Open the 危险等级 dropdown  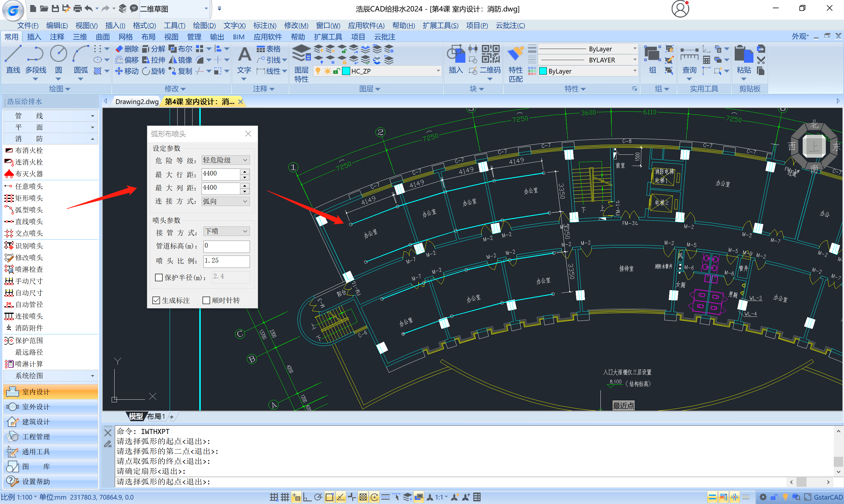tap(226, 160)
